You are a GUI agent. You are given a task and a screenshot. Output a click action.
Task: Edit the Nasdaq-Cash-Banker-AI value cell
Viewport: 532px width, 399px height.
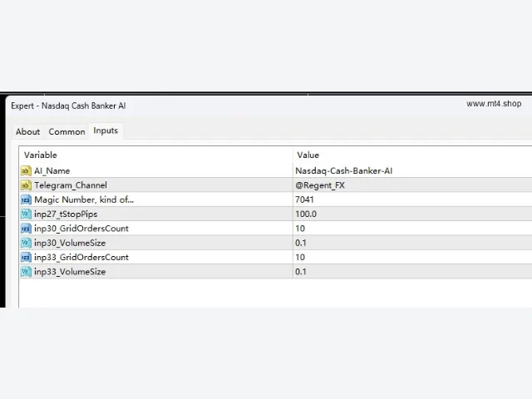click(412, 170)
